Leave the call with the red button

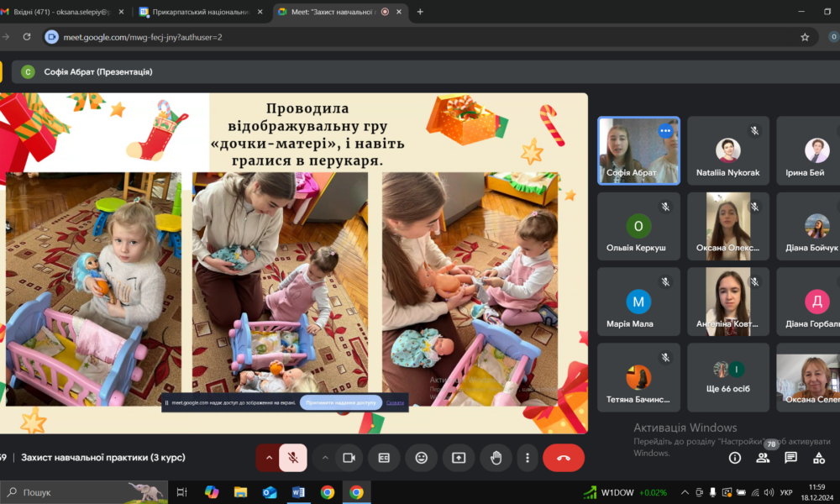click(x=564, y=458)
